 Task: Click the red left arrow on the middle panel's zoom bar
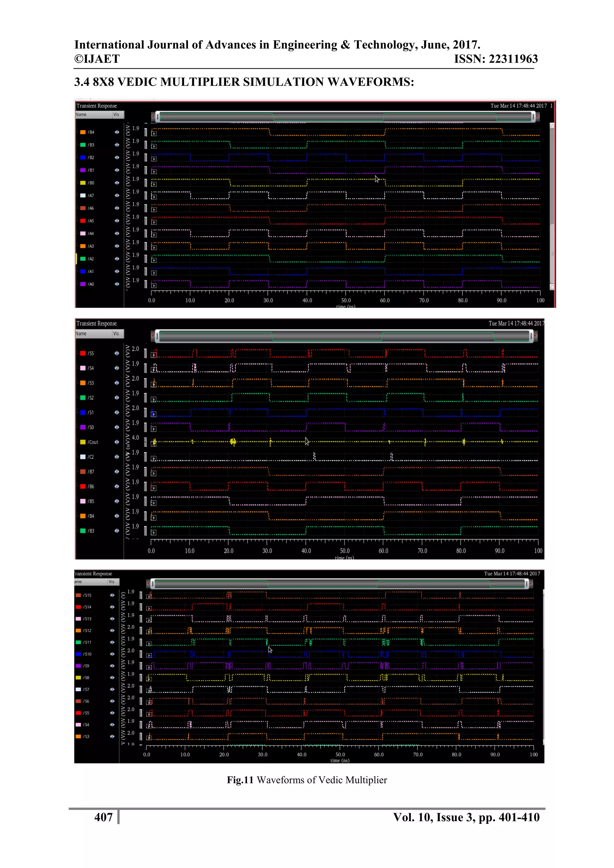tap(153, 336)
